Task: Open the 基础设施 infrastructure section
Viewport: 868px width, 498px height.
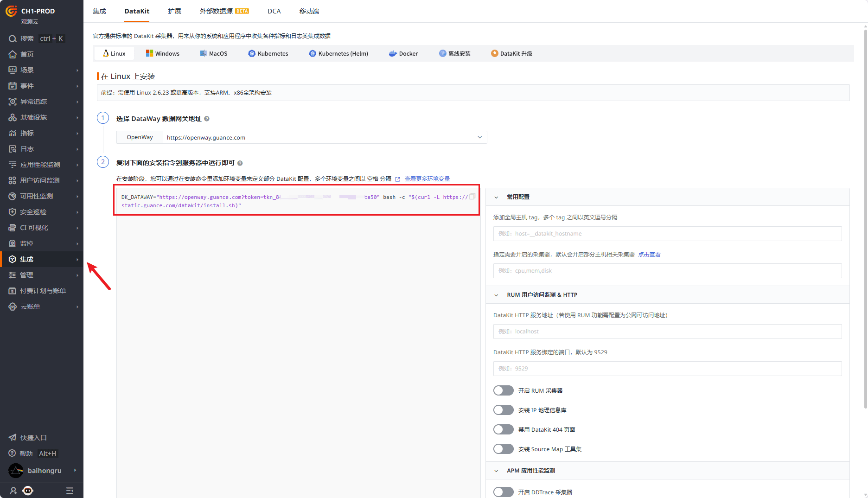Action: click(33, 117)
